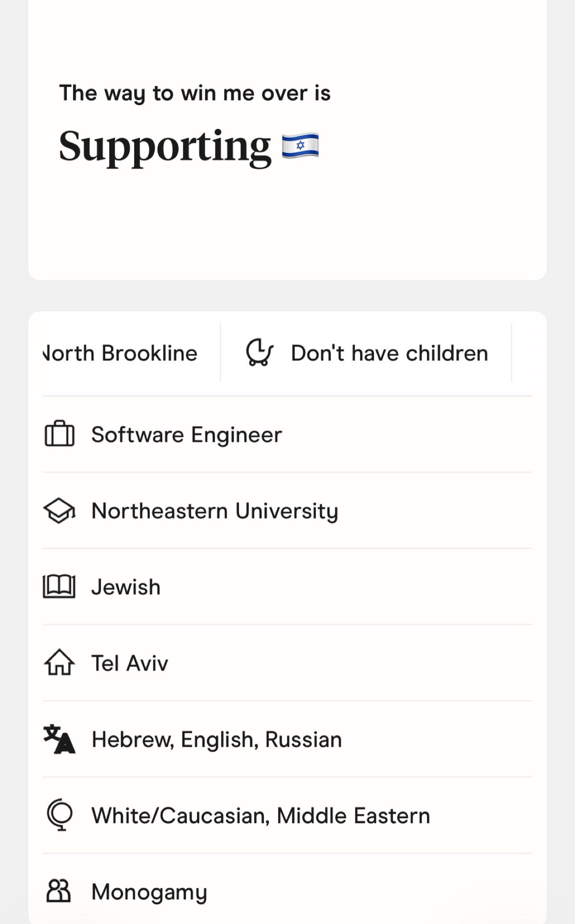The height and width of the screenshot is (924, 575).
Task: Tap the Israel flag emoji
Action: (300, 146)
